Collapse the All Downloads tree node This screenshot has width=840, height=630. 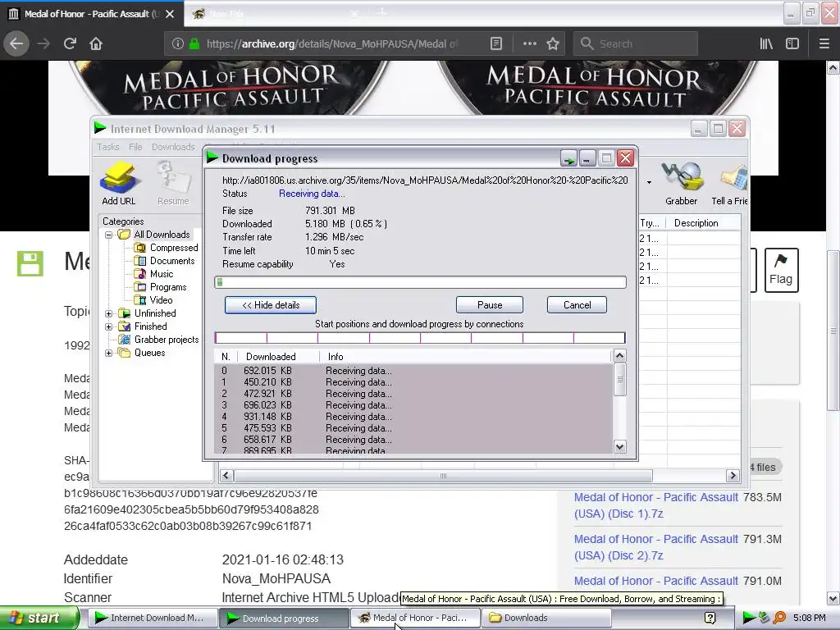coord(109,235)
